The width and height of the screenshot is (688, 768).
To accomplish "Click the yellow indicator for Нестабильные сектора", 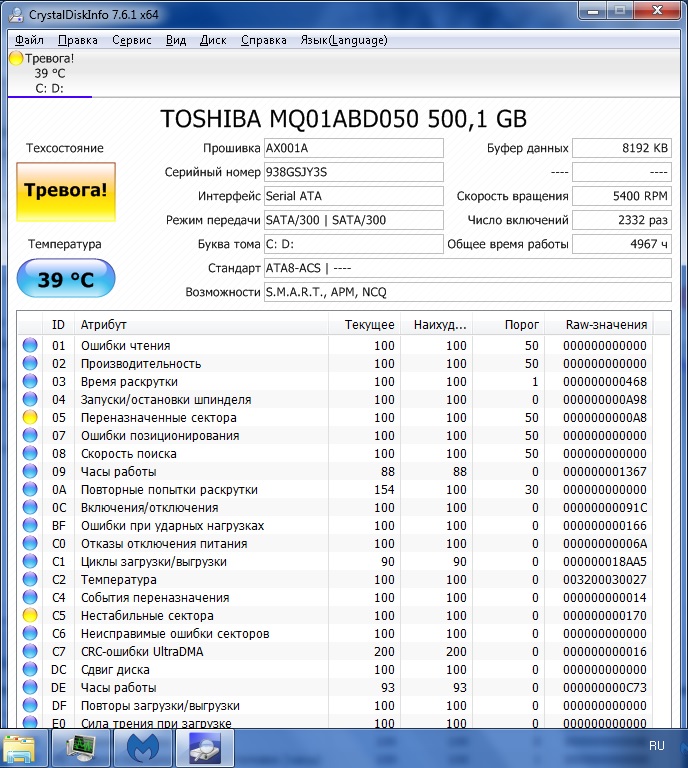I will click(x=30, y=616).
